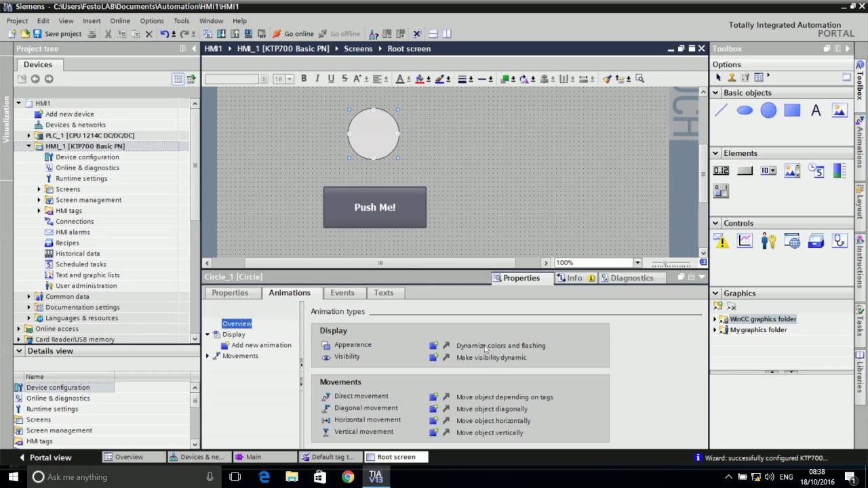Image resolution: width=868 pixels, height=488 pixels.
Task: Select the User view control
Action: (x=768, y=241)
